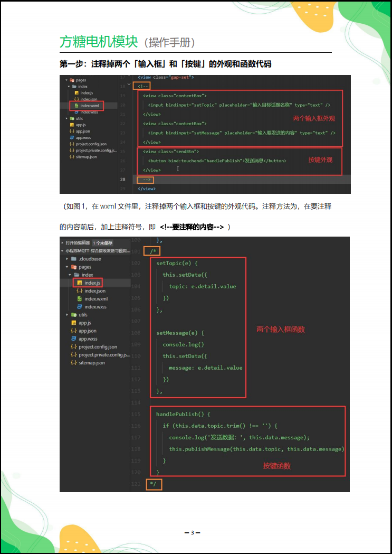Click the topic: e.detail.value line
Viewport: 392px width, 554px height.
pyautogui.click(x=203, y=287)
